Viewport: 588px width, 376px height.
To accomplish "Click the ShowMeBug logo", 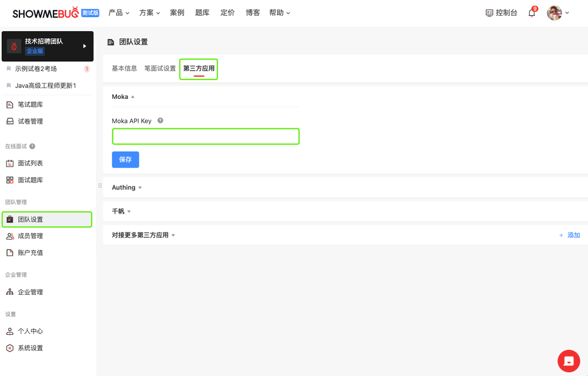I will point(46,13).
